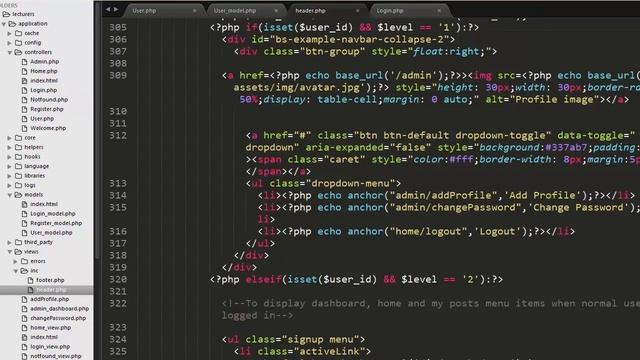640x360 pixels.
Task: Click the Admin.php file icon
Action: [24, 62]
